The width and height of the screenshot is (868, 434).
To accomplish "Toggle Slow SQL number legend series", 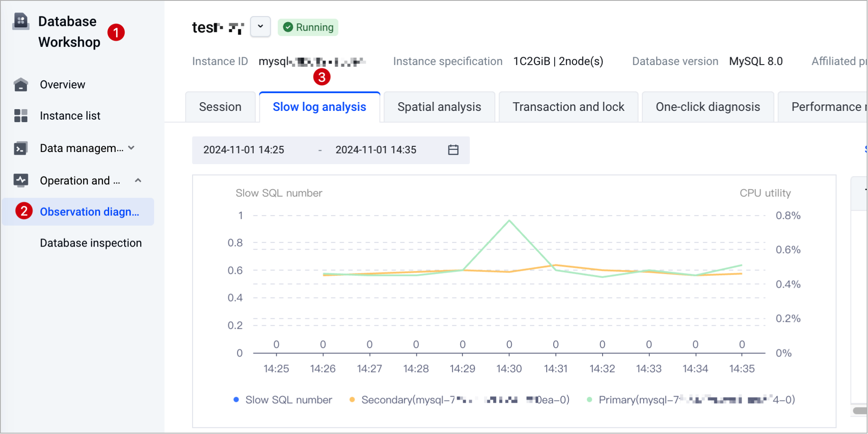I will [x=283, y=400].
